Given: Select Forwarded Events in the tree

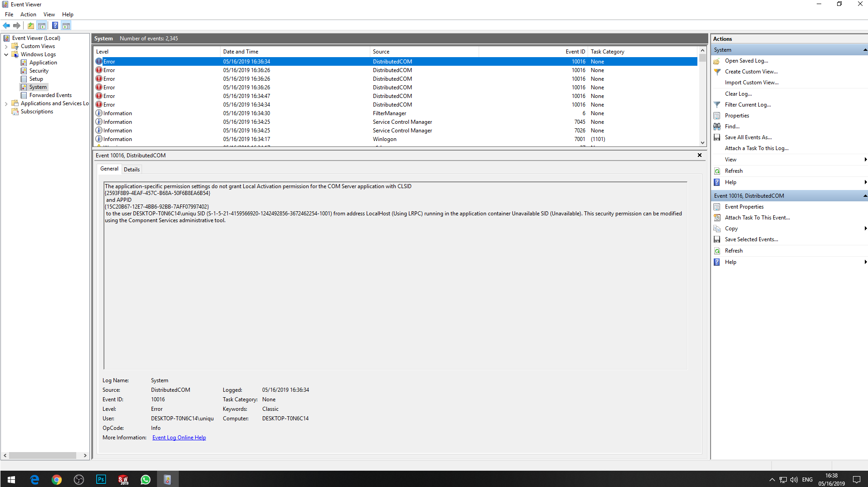Looking at the screenshot, I should point(50,95).
